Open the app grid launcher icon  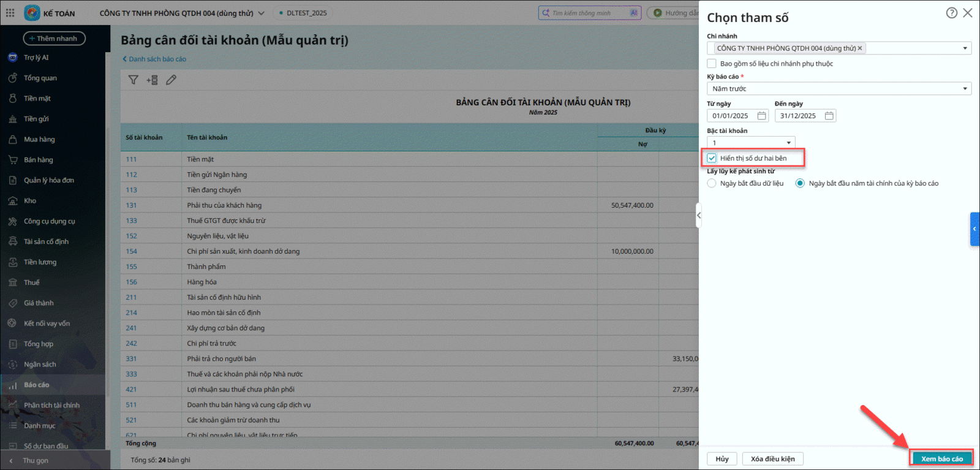pyautogui.click(x=10, y=13)
